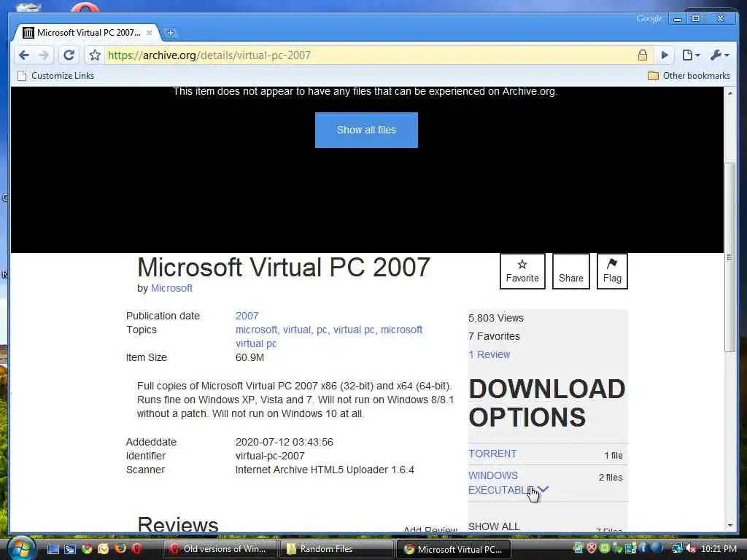Open a new tab with plus button

170,33
